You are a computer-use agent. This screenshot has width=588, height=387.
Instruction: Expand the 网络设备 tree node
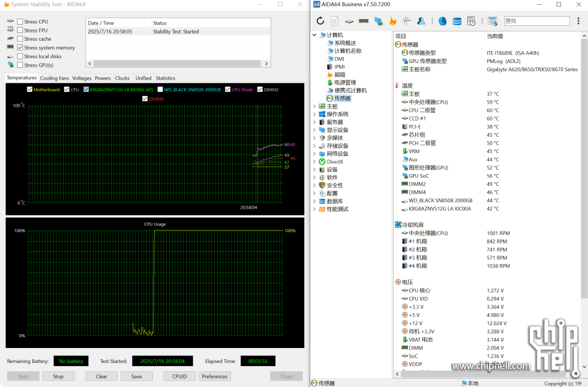pyautogui.click(x=314, y=154)
